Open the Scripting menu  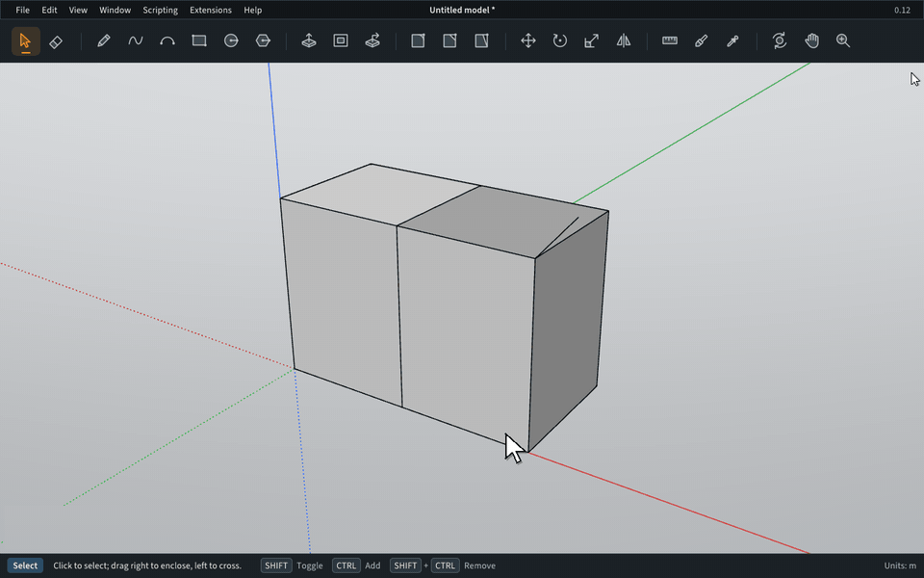pyautogui.click(x=161, y=10)
